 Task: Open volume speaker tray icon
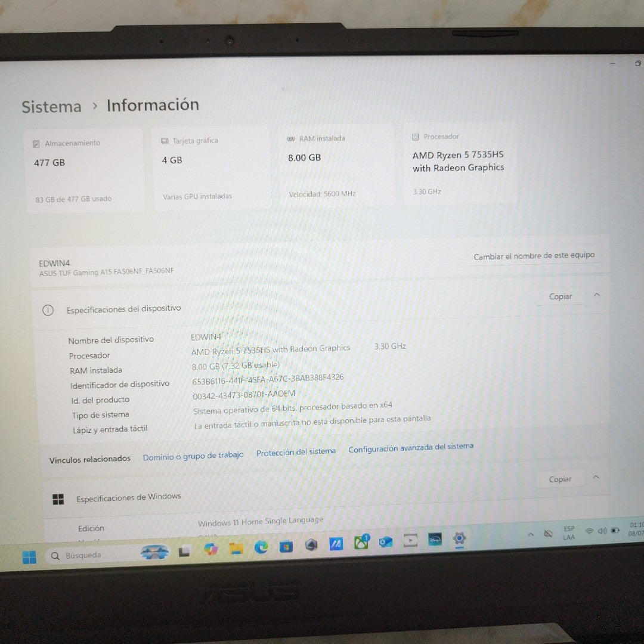coord(602,531)
